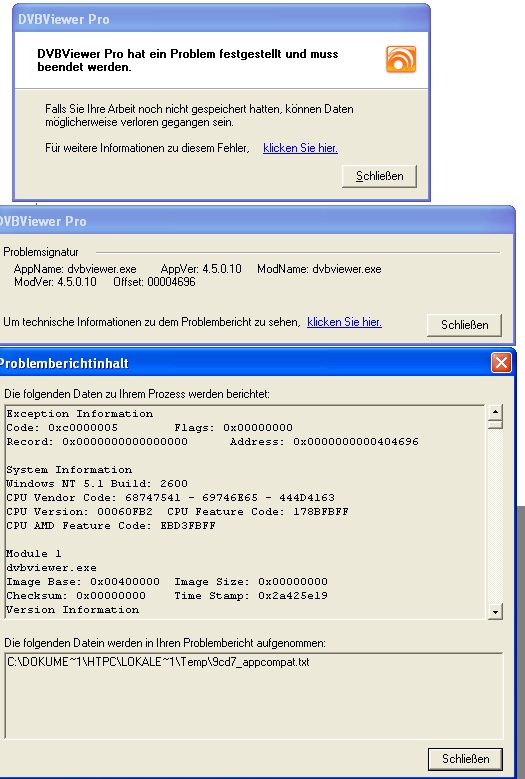Click the Problemsignatur group label
Screen dimensions: 525x779
click(x=41, y=252)
